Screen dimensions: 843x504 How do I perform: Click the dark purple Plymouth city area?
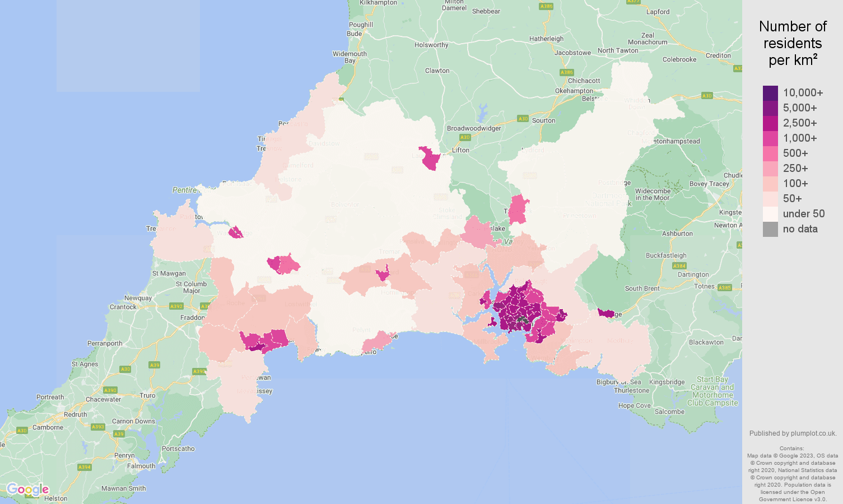click(x=516, y=309)
